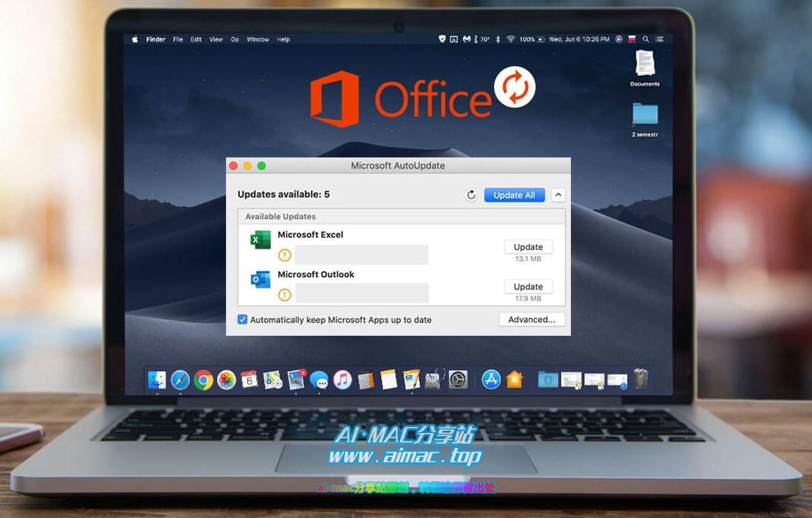
Task: Click the warning icon under Microsoft Excel
Action: [284, 255]
